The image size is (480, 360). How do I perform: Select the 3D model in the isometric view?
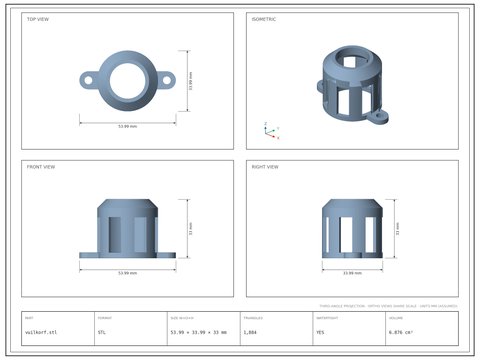coord(353,85)
